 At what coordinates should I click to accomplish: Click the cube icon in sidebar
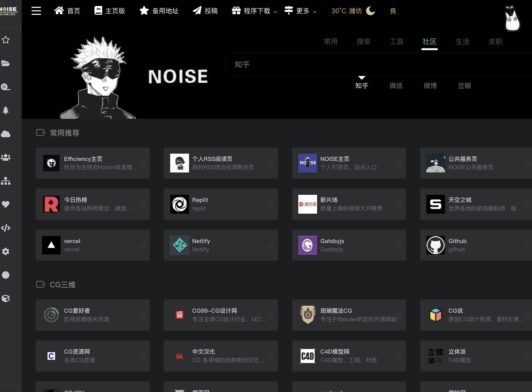(x=5, y=298)
